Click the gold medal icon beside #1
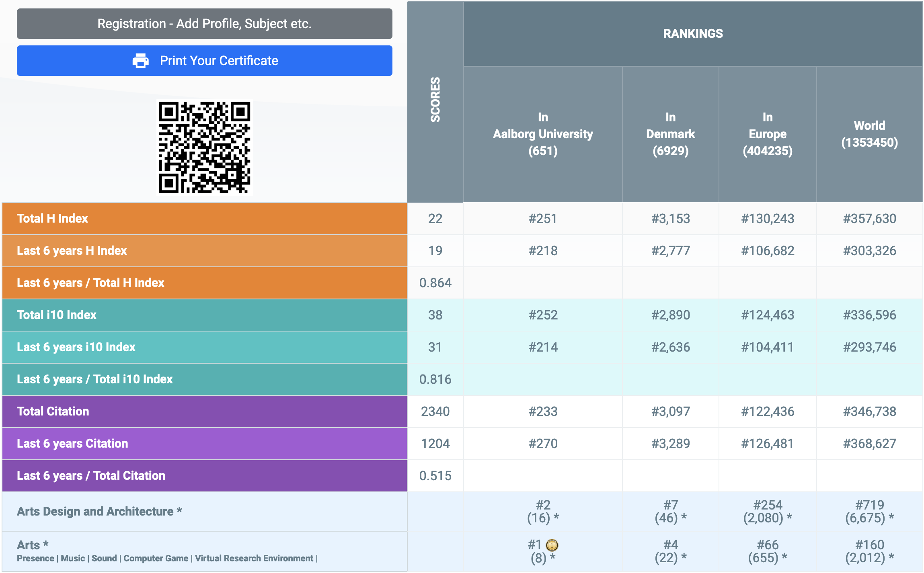The height and width of the screenshot is (573, 924). point(552,545)
